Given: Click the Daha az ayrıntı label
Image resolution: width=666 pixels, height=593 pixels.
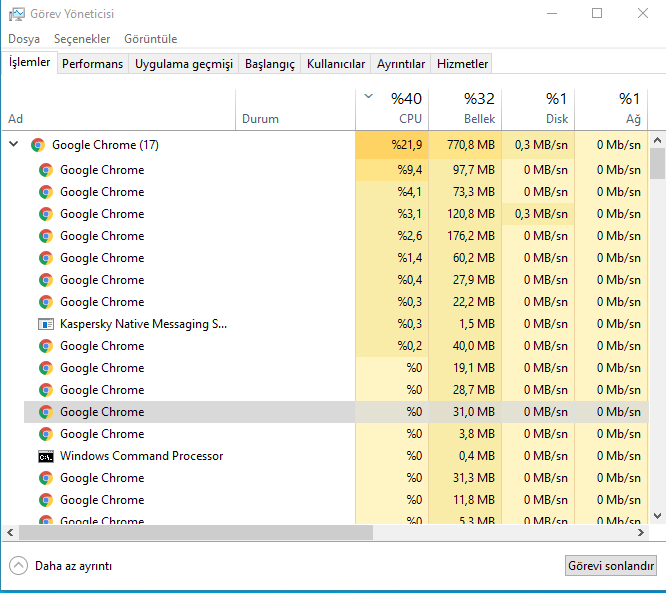Looking at the screenshot, I should (x=73, y=566).
